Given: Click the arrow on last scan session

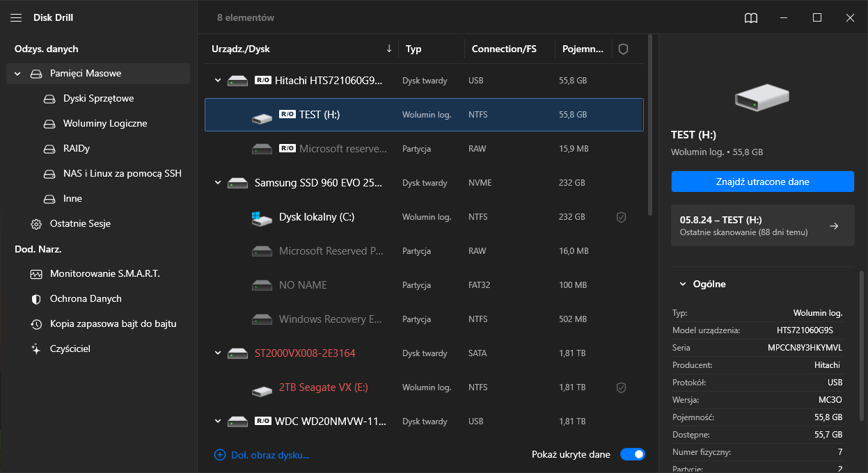Looking at the screenshot, I should coord(835,226).
